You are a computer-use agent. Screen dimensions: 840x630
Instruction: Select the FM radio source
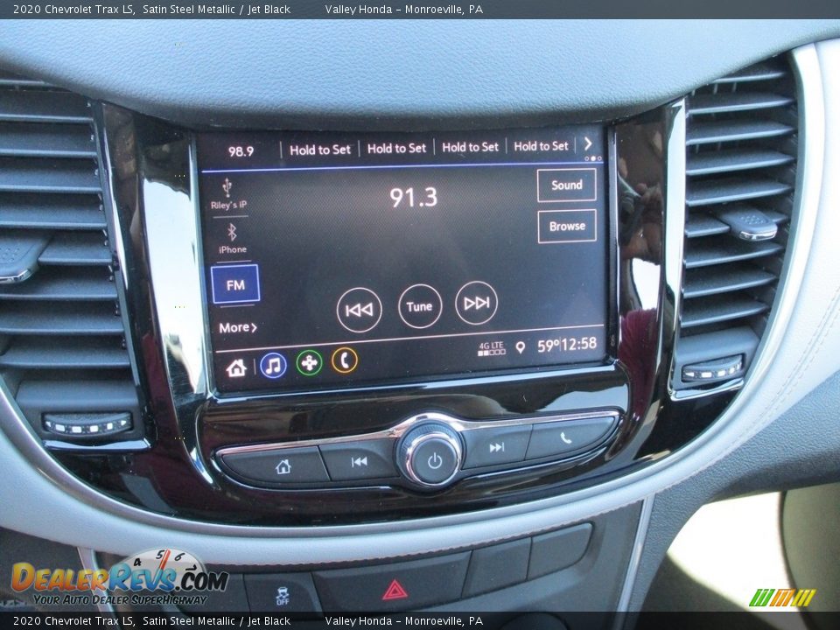click(235, 284)
